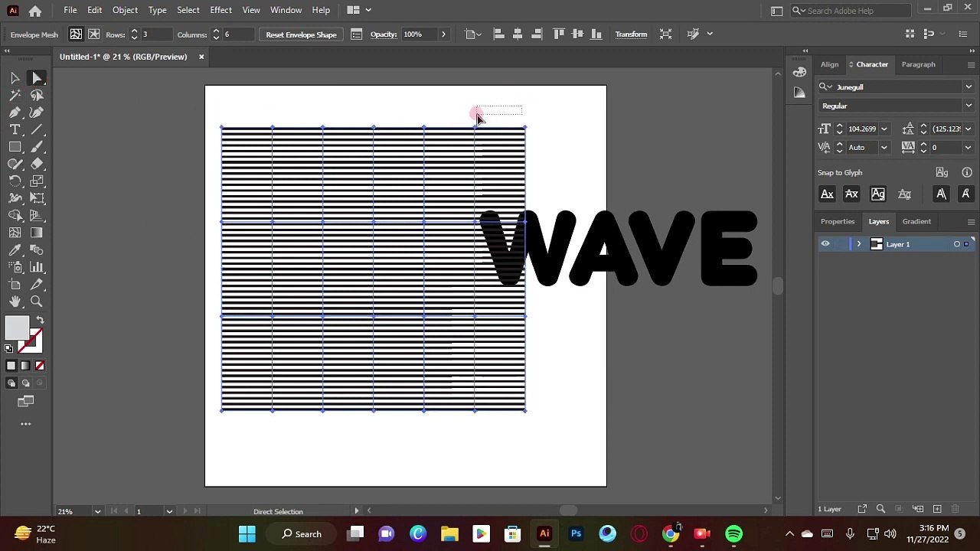Open Spotify from the taskbar

[x=733, y=534]
